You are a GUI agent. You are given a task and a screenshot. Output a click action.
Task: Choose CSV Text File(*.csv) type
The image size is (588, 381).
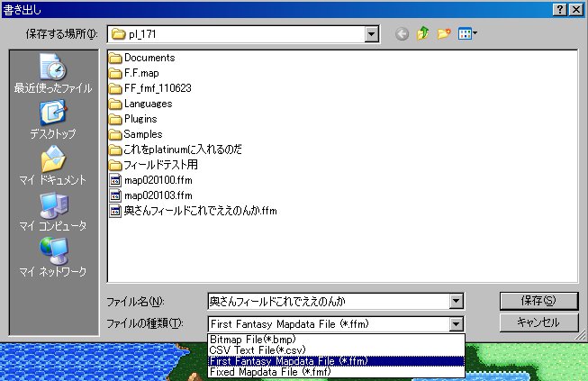coord(337,350)
